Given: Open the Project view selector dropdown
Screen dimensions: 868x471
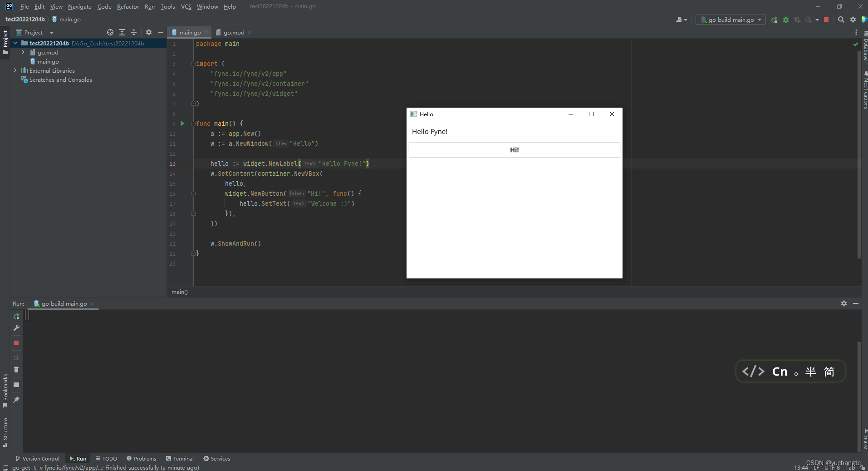Looking at the screenshot, I should (51, 32).
